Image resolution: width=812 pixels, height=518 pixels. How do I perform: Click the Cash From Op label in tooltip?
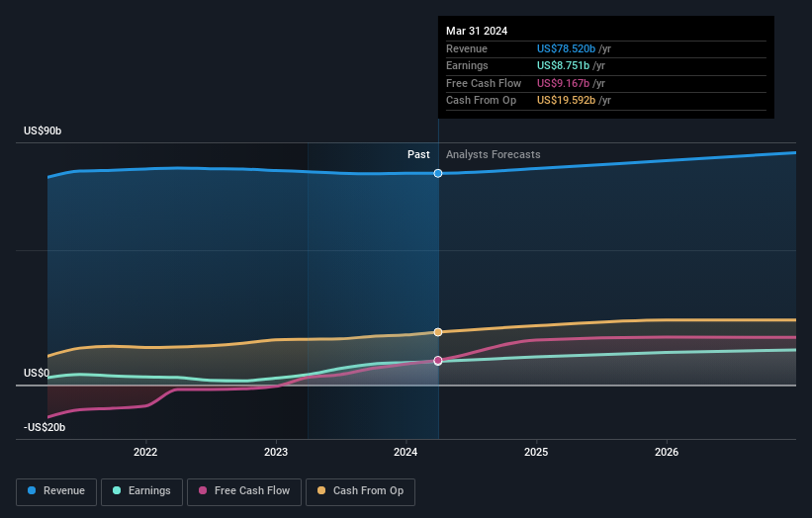[481, 101]
